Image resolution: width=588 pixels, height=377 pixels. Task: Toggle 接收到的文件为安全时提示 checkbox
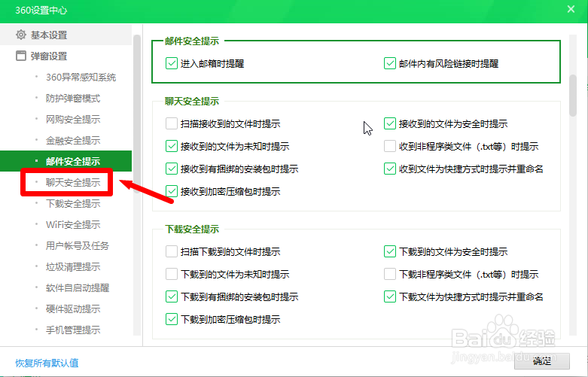click(390, 123)
